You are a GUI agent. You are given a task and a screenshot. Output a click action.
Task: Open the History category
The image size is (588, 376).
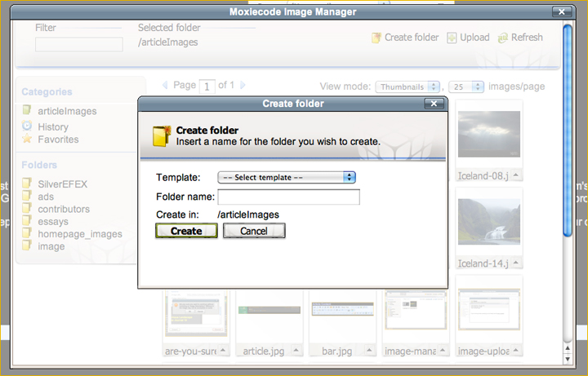[x=53, y=127]
